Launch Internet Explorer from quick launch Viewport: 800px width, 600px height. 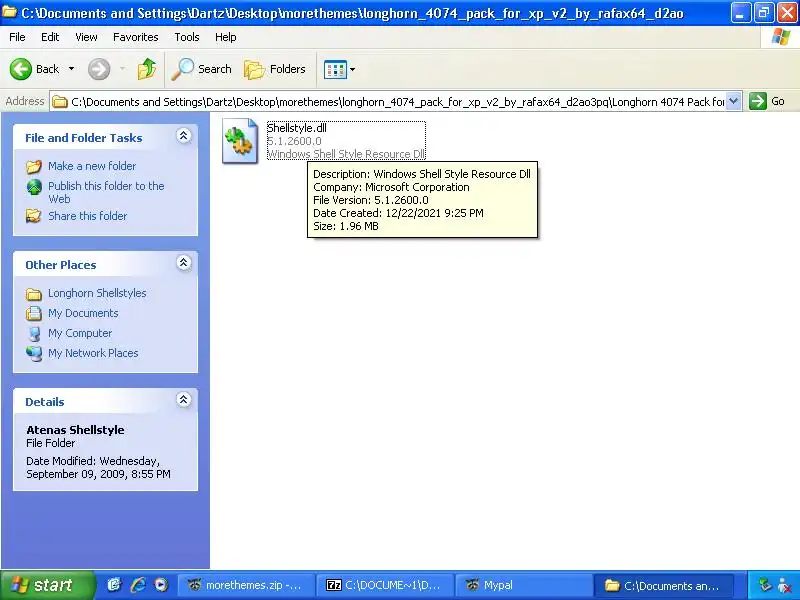(138, 585)
